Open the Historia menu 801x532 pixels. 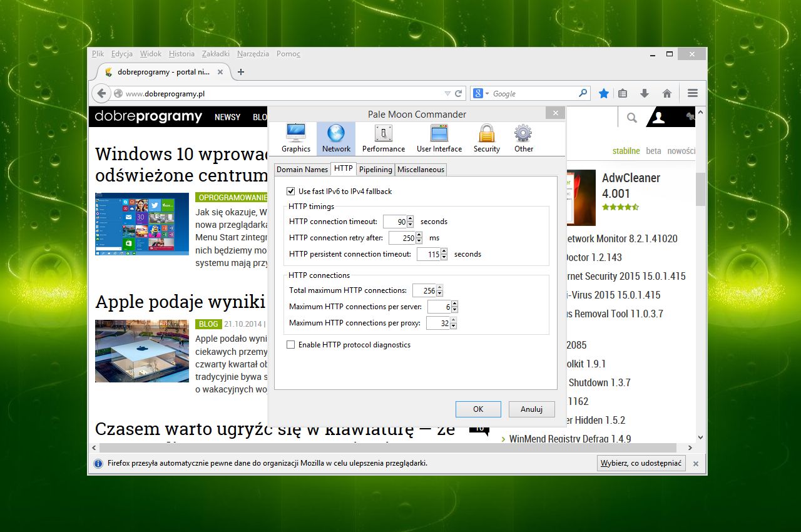[181, 54]
